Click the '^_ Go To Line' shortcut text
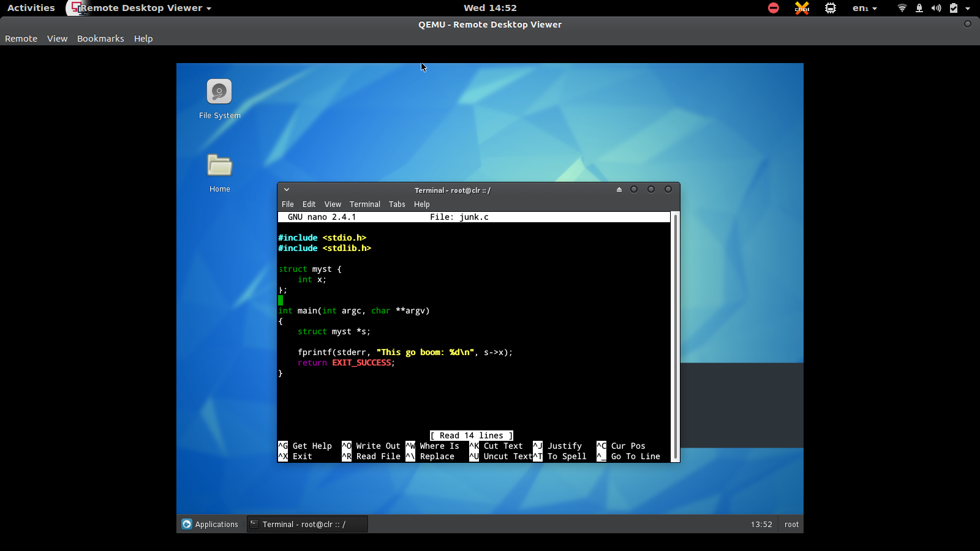 click(628, 457)
